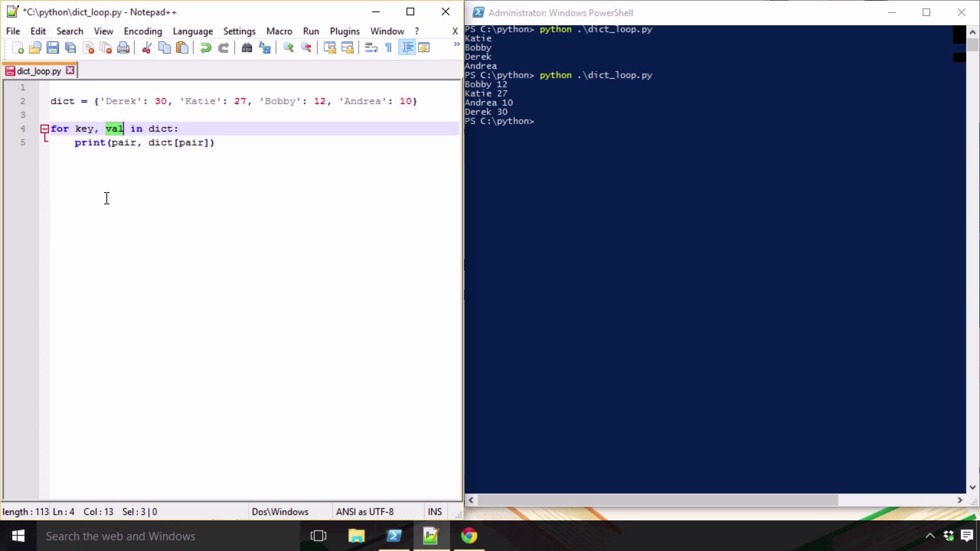Toggle the Word wrap toolbar icon
Image resolution: width=980 pixels, height=551 pixels.
pos(371,47)
